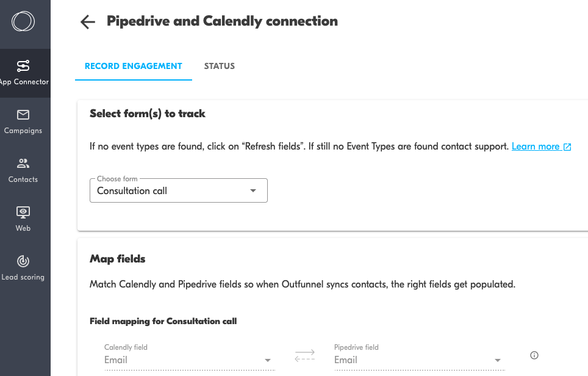
Task: Open the Campaigns envelope icon
Action: coord(23,115)
